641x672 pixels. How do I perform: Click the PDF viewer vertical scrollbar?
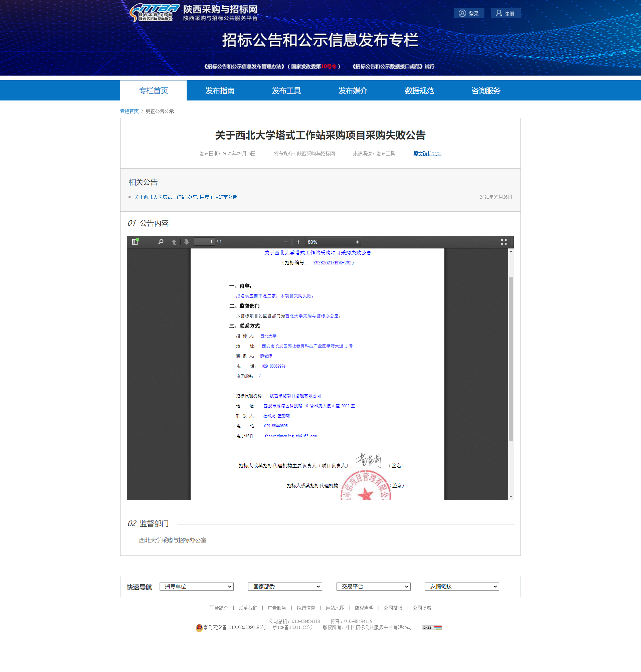(x=511, y=359)
